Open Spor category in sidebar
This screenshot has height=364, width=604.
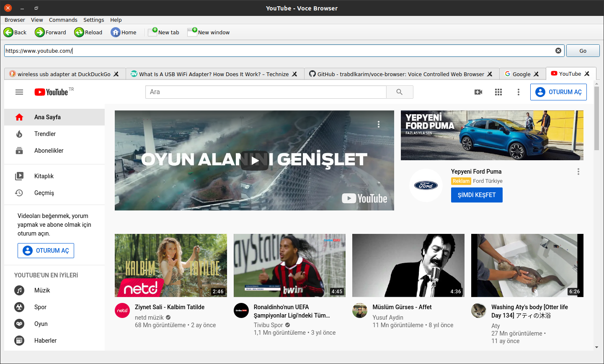click(54, 307)
